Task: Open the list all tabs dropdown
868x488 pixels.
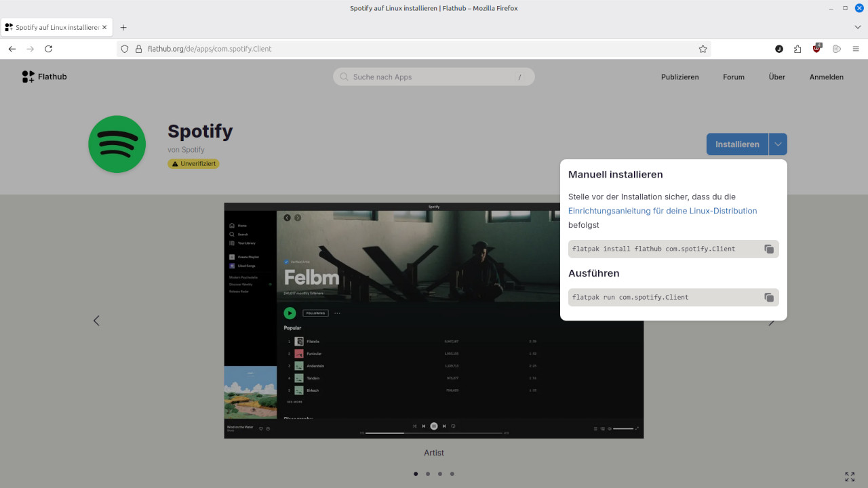Action: pyautogui.click(x=857, y=27)
